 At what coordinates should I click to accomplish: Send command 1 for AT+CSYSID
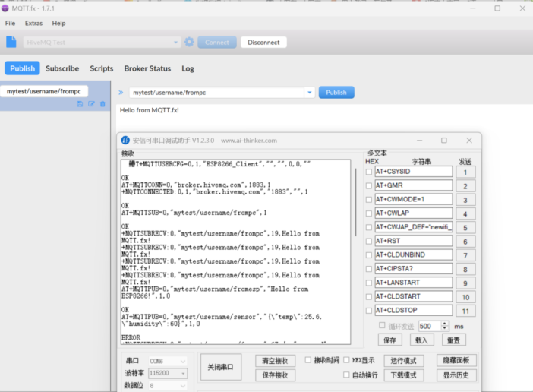click(x=465, y=172)
